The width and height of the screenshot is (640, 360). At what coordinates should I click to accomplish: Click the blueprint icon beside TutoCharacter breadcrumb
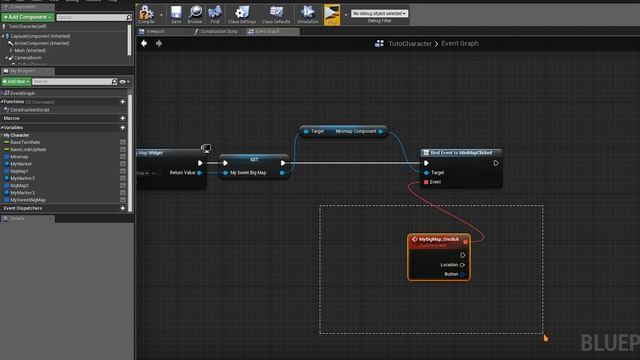pyautogui.click(x=379, y=43)
